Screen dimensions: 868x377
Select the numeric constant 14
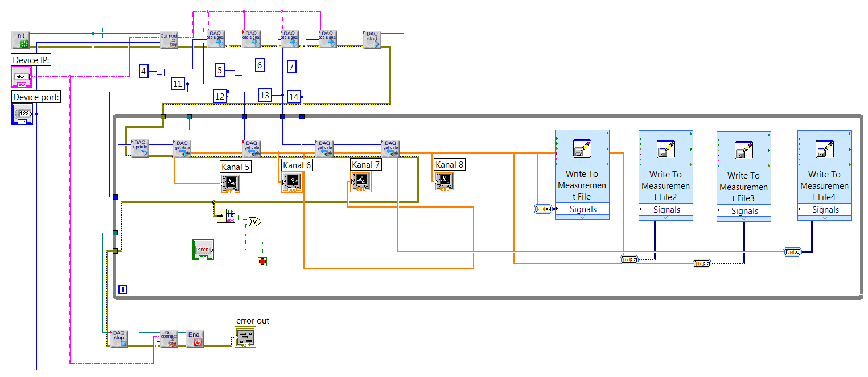point(294,97)
